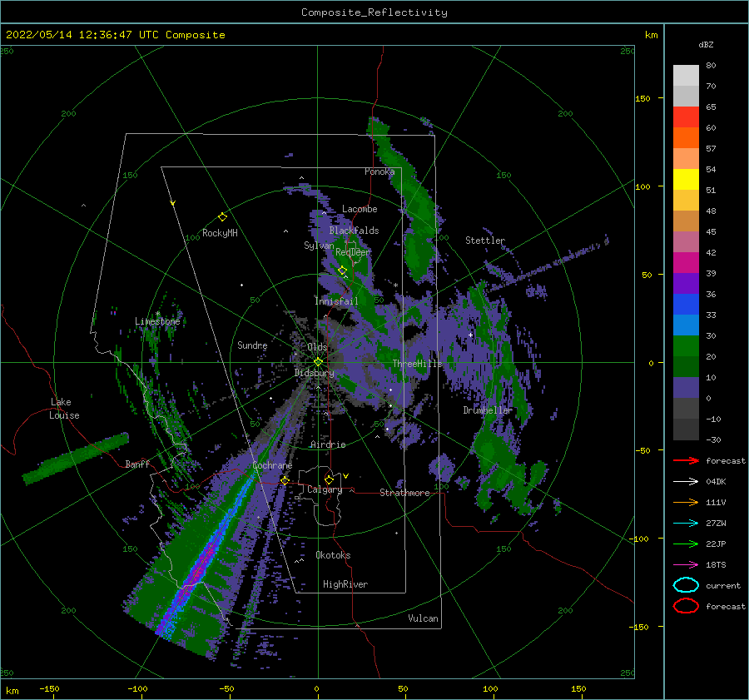This screenshot has height=700, width=749.
Task: Click the 04DK legend text
Action: [716, 482]
